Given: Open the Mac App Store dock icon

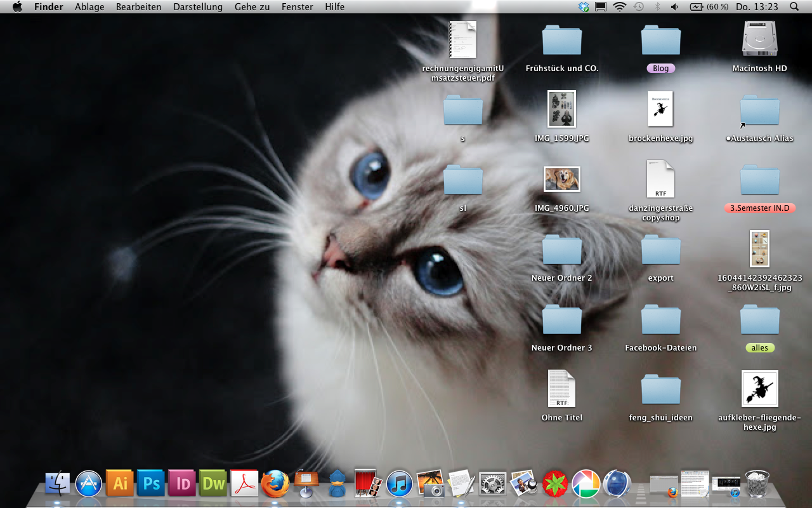Looking at the screenshot, I should tap(89, 484).
